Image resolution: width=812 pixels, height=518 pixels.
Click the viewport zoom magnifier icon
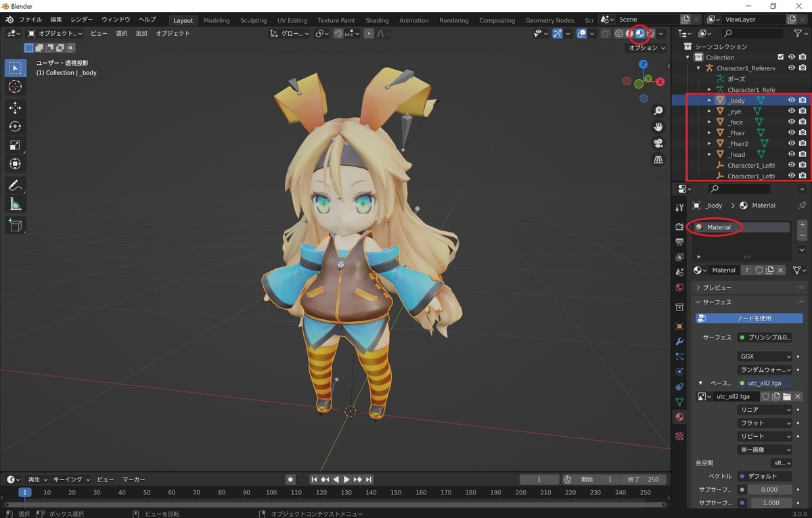658,111
